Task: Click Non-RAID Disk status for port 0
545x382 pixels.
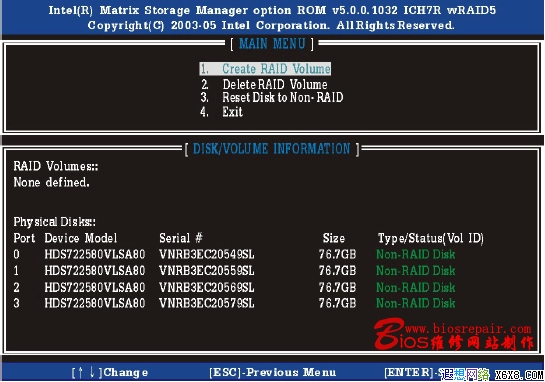Action: pos(416,254)
